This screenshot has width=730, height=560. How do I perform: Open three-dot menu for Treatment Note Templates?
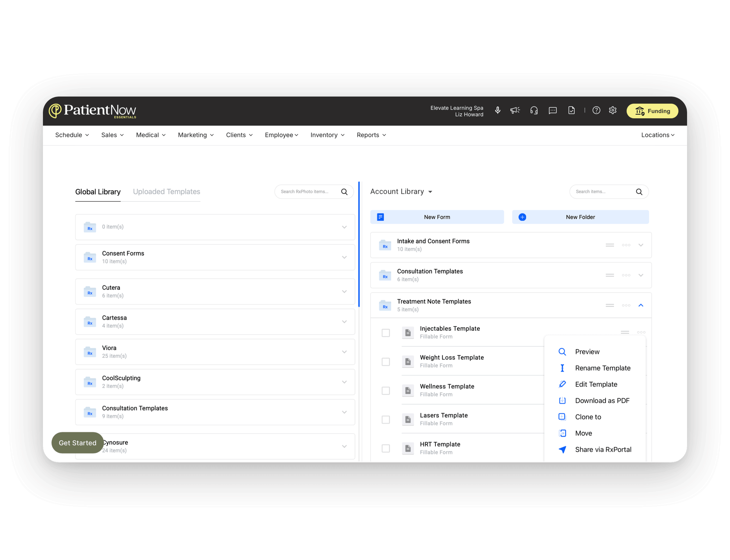click(x=626, y=305)
